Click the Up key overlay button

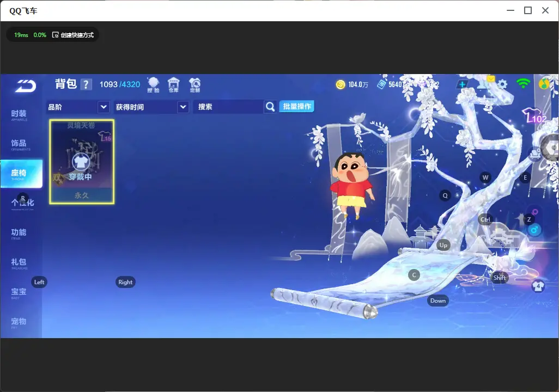[443, 245]
